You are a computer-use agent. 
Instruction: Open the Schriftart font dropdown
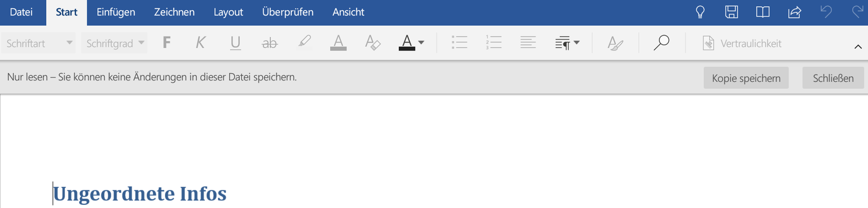pos(38,43)
